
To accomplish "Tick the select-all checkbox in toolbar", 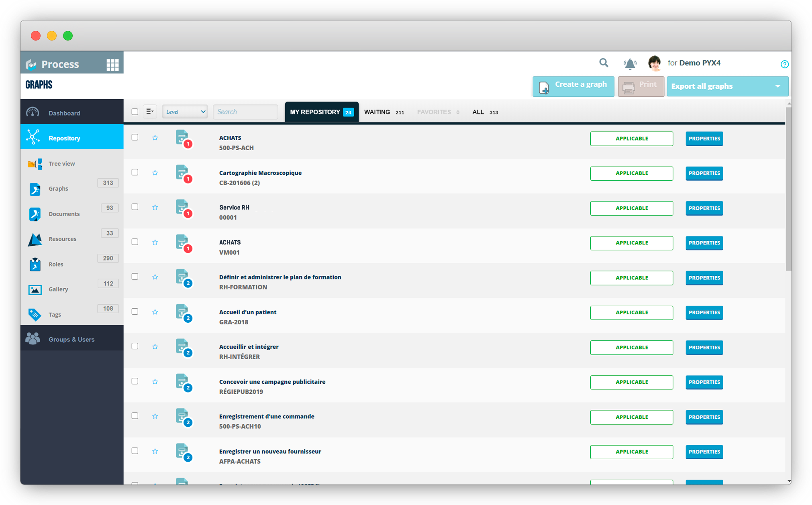I will tap(135, 112).
